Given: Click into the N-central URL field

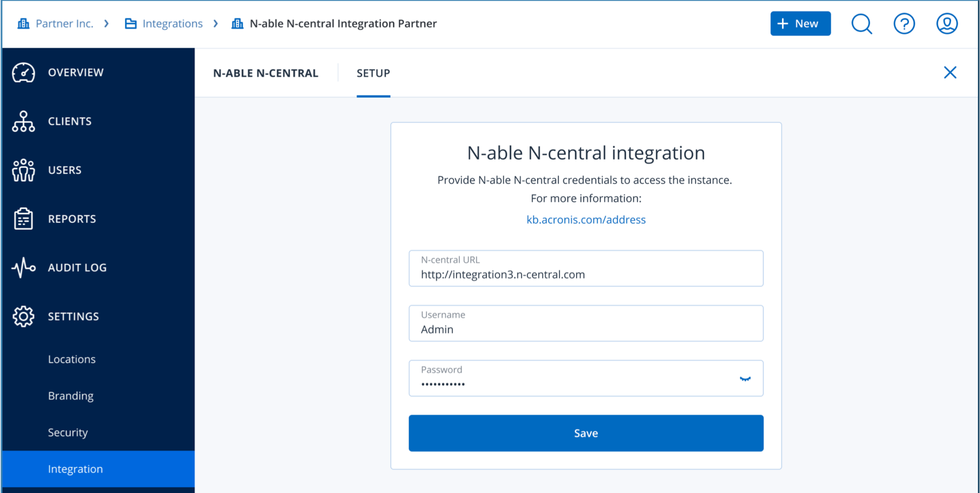Looking at the screenshot, I should [586, 274].
